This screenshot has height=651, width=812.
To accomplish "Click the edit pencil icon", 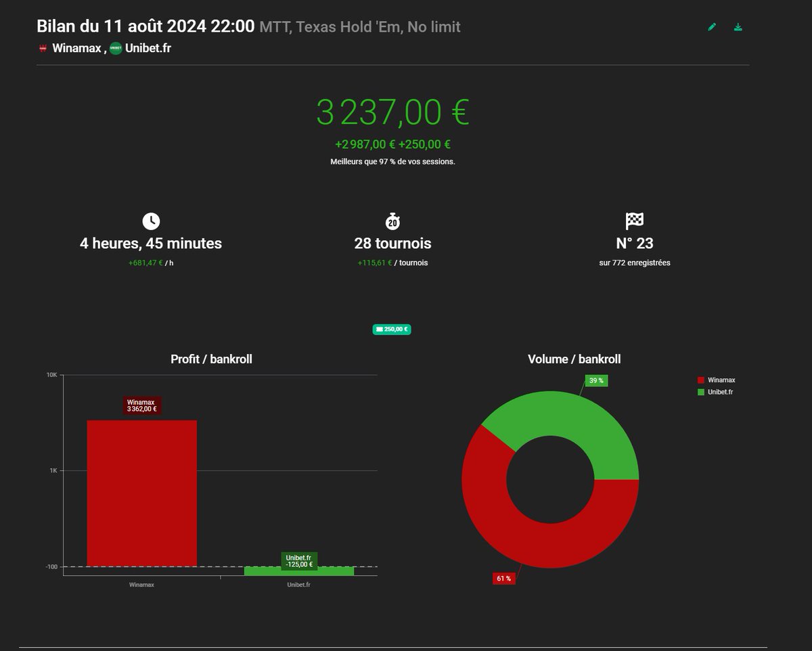I will click(711, 26).
